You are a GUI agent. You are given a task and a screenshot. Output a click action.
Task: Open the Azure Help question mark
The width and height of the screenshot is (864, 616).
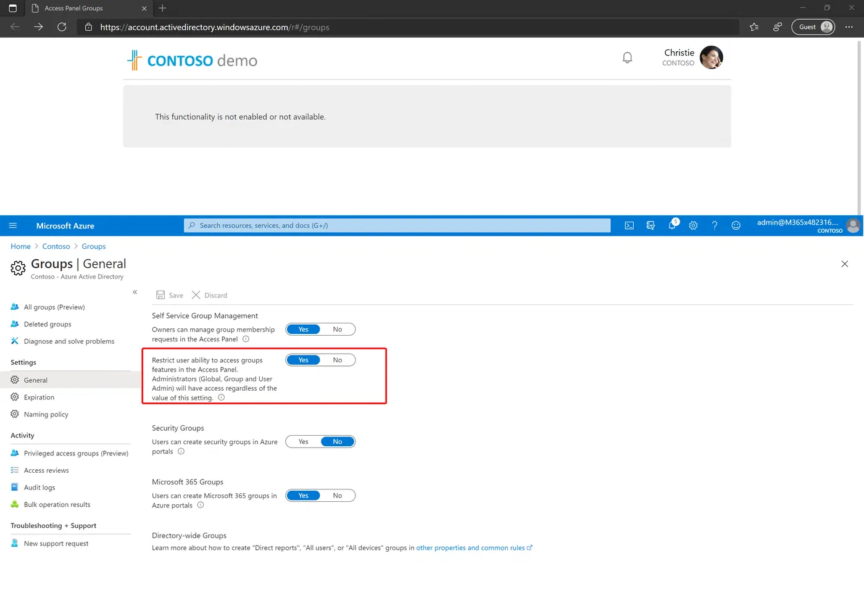(x=715, y=226)
